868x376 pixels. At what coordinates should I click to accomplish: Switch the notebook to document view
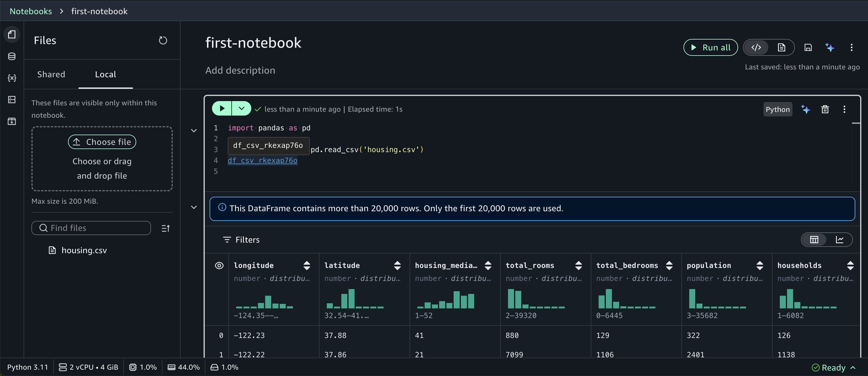pos(781,47)
